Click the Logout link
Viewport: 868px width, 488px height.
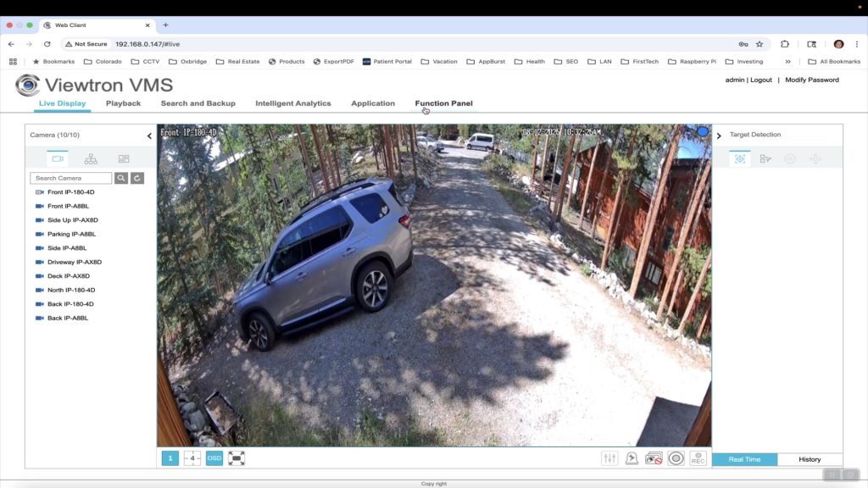760,80
